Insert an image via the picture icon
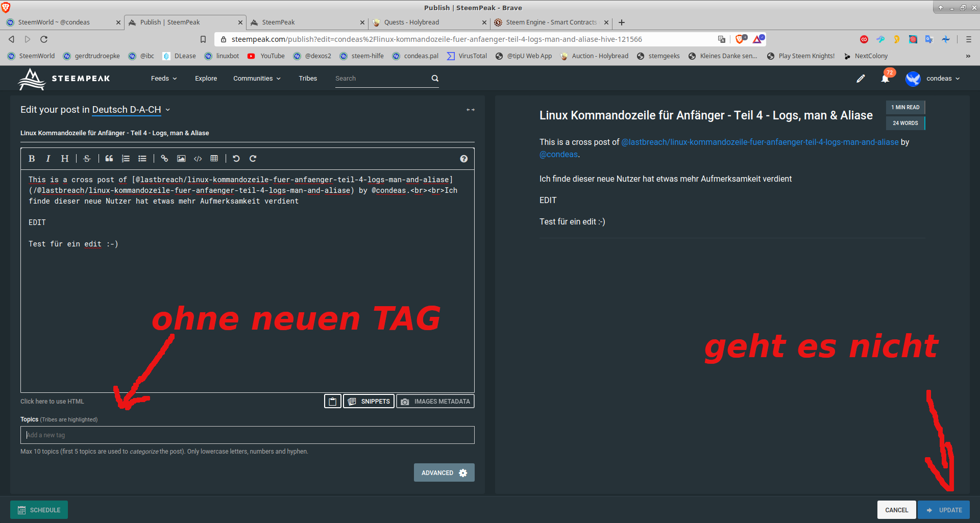980x523 pixels. point(181,159)
